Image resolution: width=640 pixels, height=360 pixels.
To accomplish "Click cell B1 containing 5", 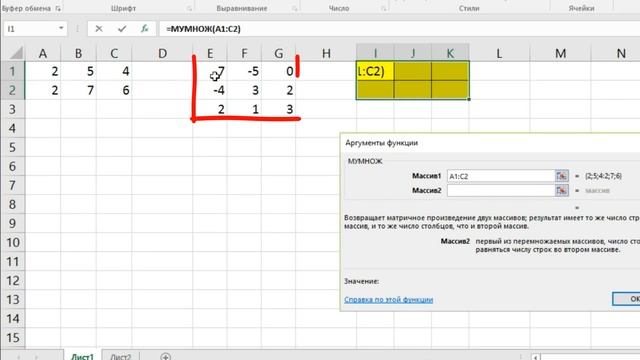I will tap(78, 71).
